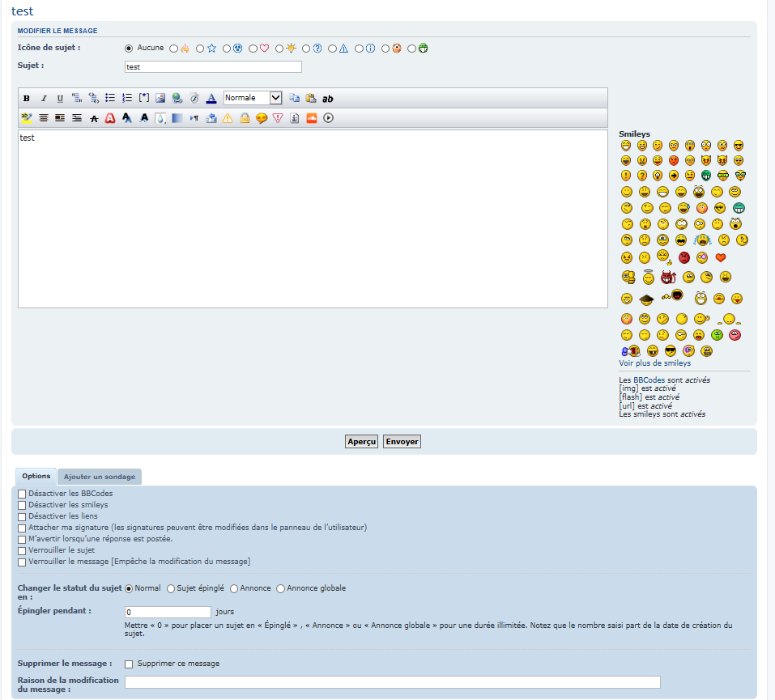Viewport: 775px width, 700px height.
Task: Open the Voir plus de smileys link
Action: click(x=654, y=363)
